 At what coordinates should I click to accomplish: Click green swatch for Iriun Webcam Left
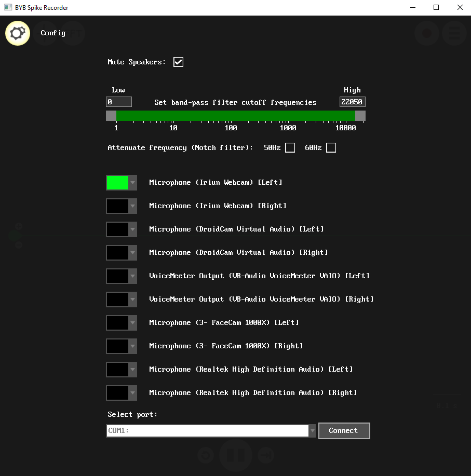point(117,183)
